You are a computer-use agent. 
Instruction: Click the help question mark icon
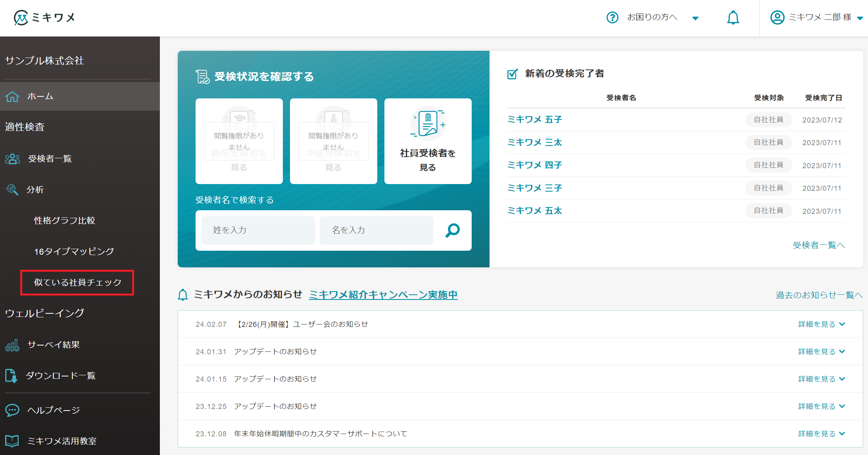click(x=612, y=17)
